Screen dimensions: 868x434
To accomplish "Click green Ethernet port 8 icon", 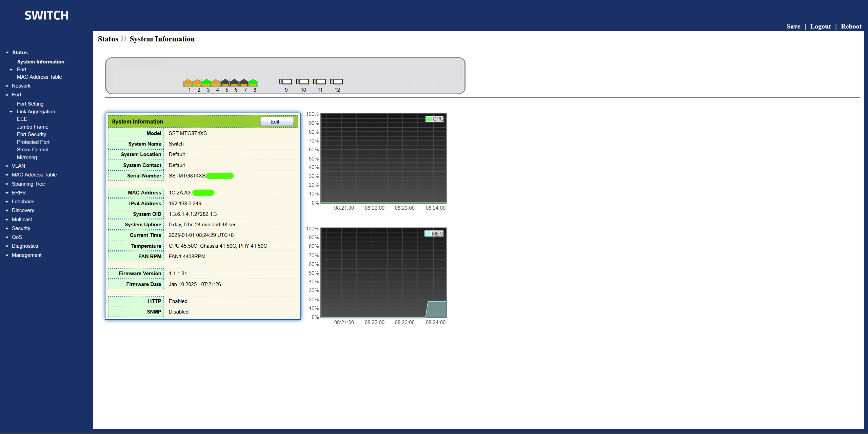I will 253,83.
